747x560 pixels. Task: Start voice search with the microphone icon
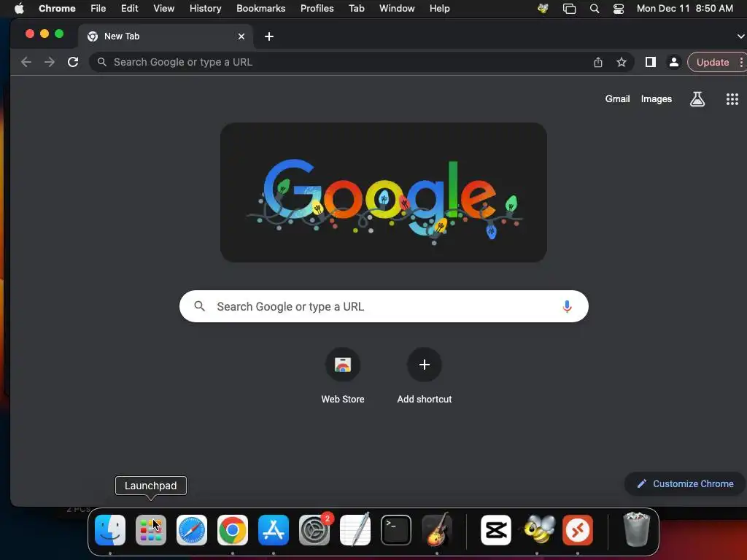pos(567,306)
